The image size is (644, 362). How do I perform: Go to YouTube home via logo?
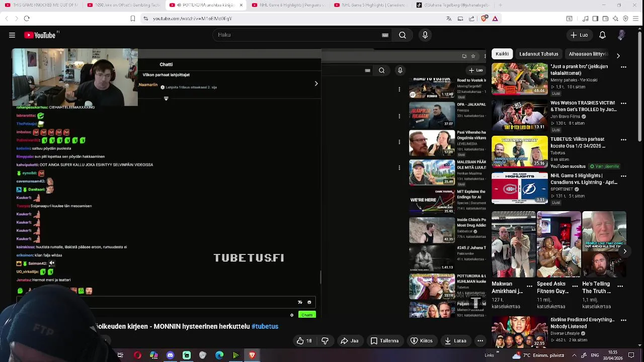click(40, 35)
